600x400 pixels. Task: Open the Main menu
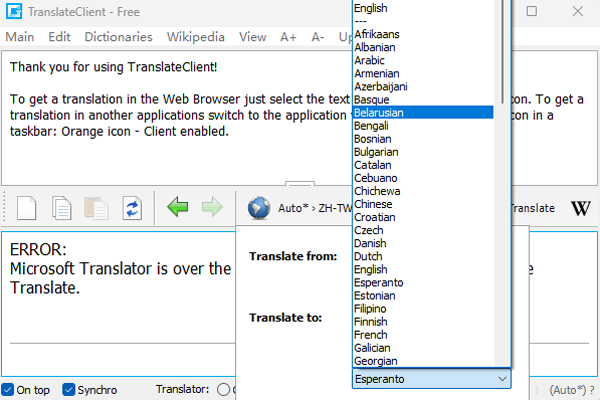click(x=20, y=37)
